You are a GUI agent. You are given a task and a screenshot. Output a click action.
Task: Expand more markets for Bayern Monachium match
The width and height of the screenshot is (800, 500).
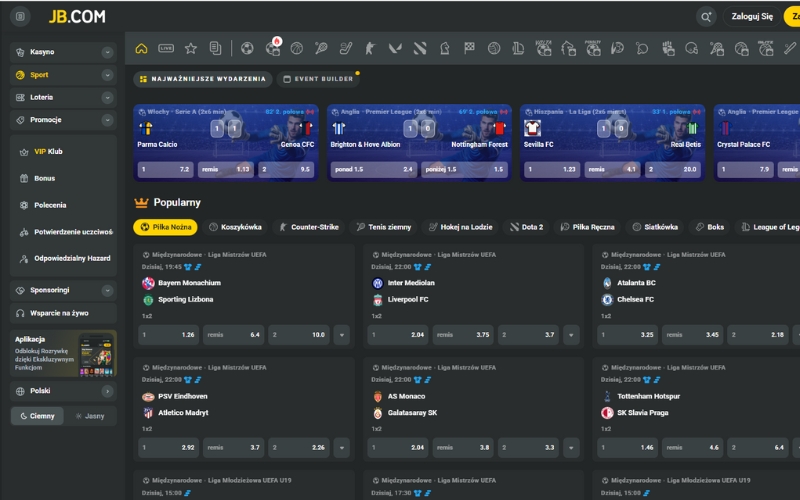coord(343,335)
